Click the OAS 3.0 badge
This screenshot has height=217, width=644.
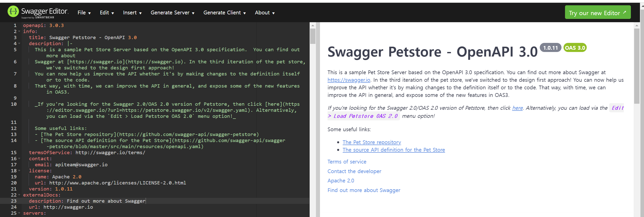pyautogui.click(x=575, y=48)
